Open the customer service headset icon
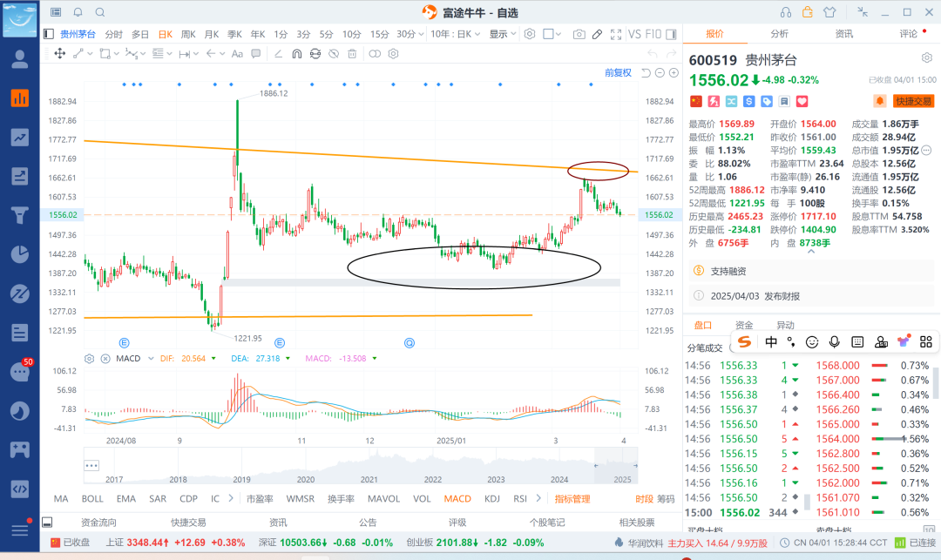Viewport: 941px width, 560px height. pos(786,12)
